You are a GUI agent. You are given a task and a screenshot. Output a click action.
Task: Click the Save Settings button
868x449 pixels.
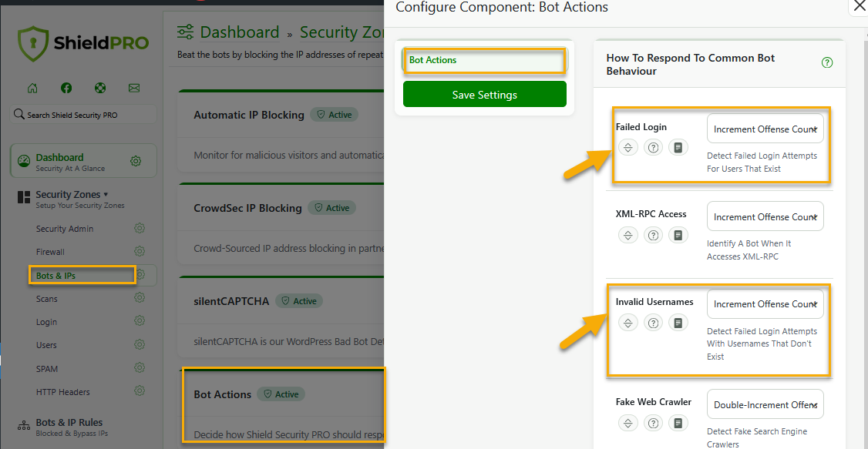[x=484, y=95]
